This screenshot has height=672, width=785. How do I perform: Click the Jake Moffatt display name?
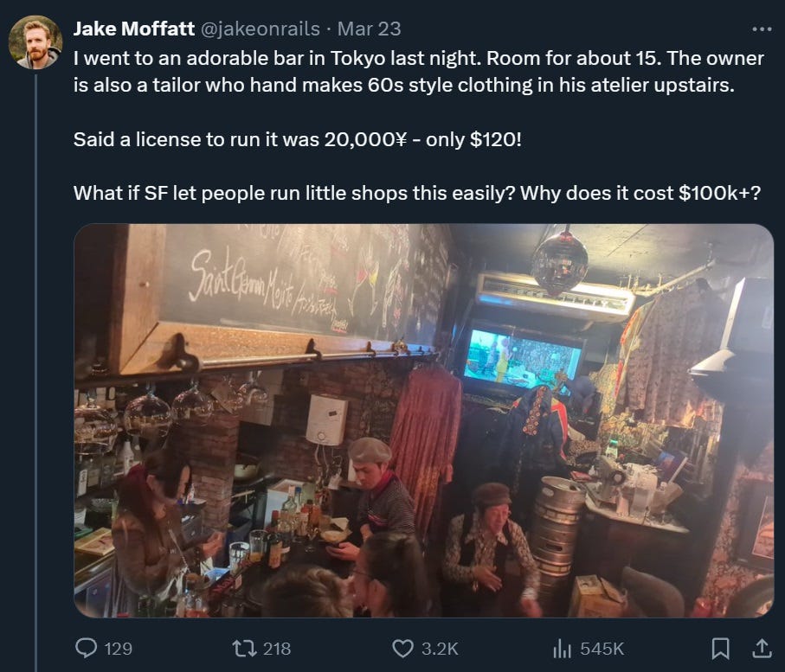coord(133,29)
